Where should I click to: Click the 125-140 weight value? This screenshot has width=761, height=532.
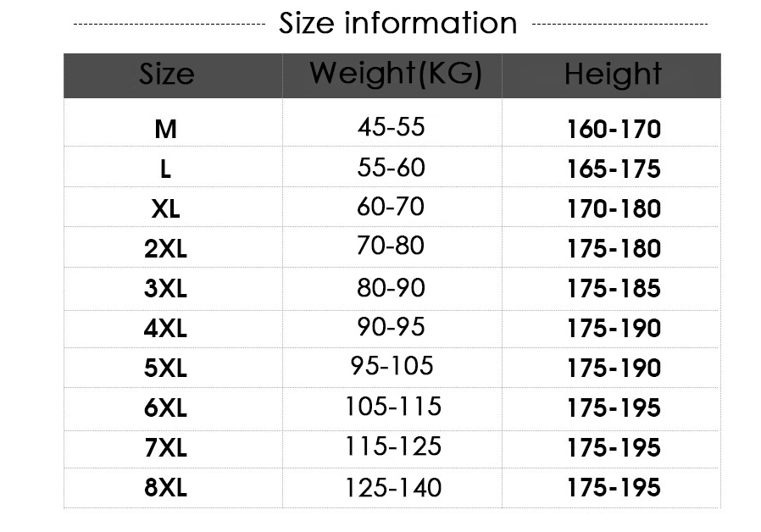(392, 488)
